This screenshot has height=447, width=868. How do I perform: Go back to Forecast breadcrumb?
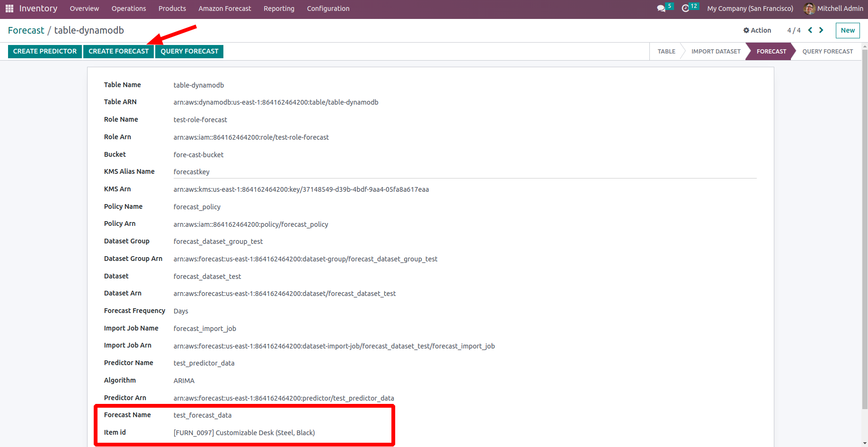click(26, 30)
